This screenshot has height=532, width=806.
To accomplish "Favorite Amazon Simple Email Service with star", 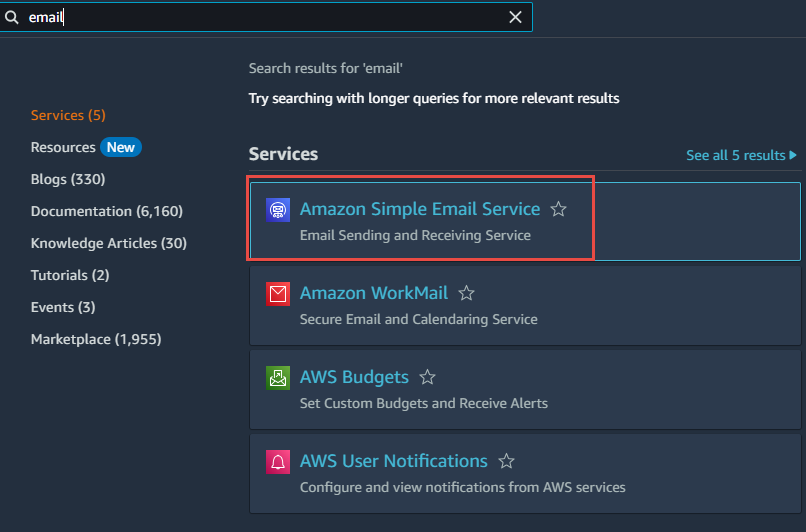I will tap(558, 209).
